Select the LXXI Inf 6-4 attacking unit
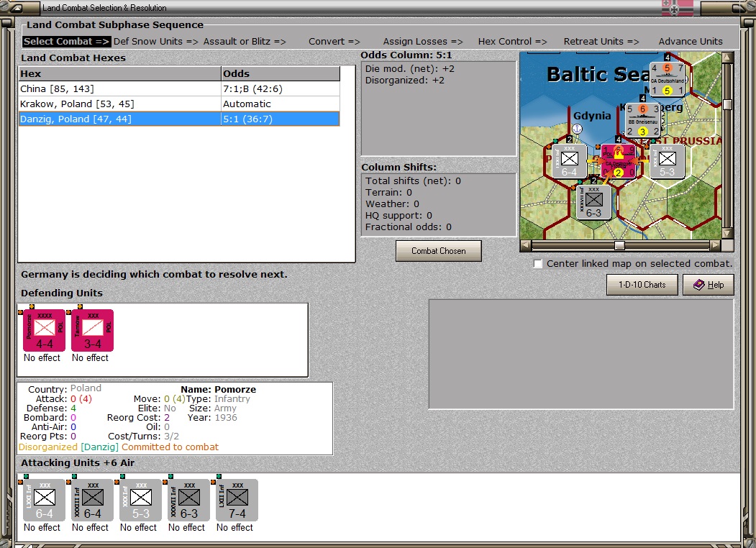The width and height of the screenshot is (756, 548). coord(44,500)
